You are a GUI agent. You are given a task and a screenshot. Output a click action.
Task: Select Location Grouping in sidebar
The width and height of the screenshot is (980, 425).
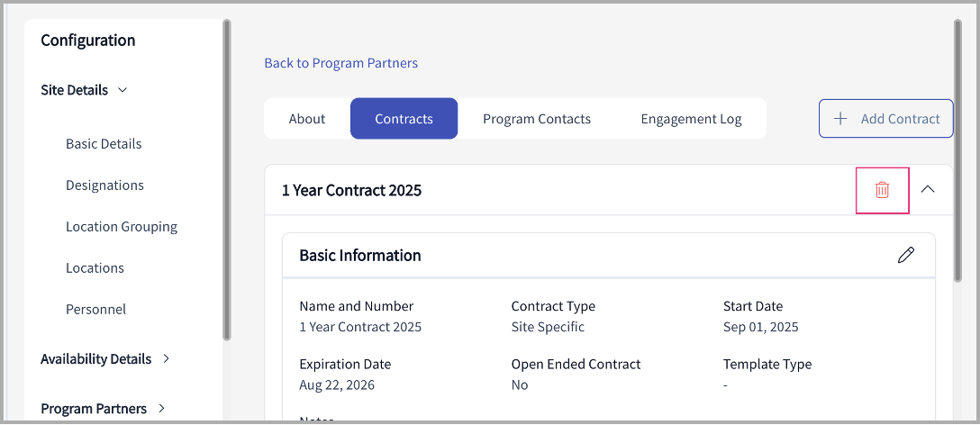pos(122,227)
